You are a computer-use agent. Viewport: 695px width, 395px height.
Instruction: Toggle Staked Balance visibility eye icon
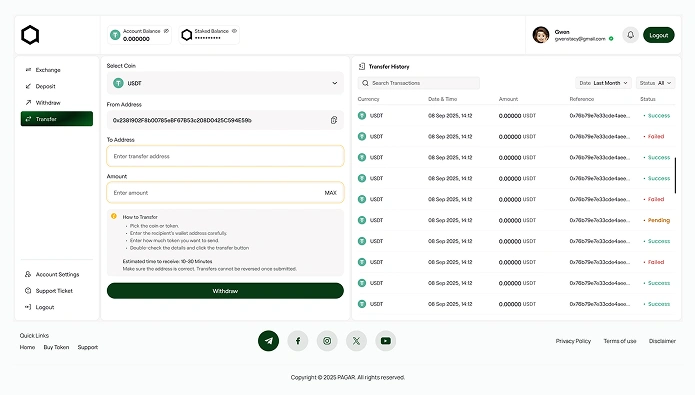[234, 31]
